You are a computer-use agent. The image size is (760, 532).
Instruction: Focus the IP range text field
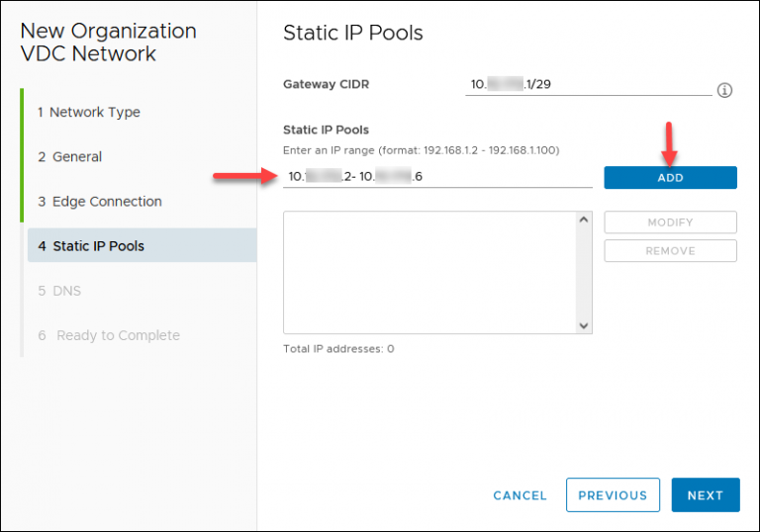click(x=436, y=177)
